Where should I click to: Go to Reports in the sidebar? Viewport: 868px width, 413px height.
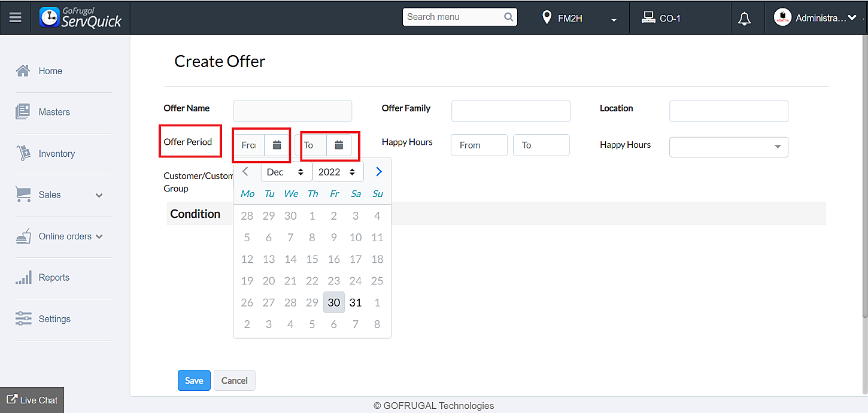click(x=54, y=278)
